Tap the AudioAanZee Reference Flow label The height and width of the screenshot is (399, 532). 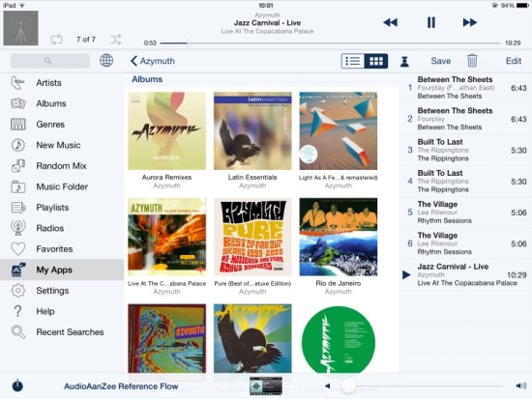(x=121, y=386)
